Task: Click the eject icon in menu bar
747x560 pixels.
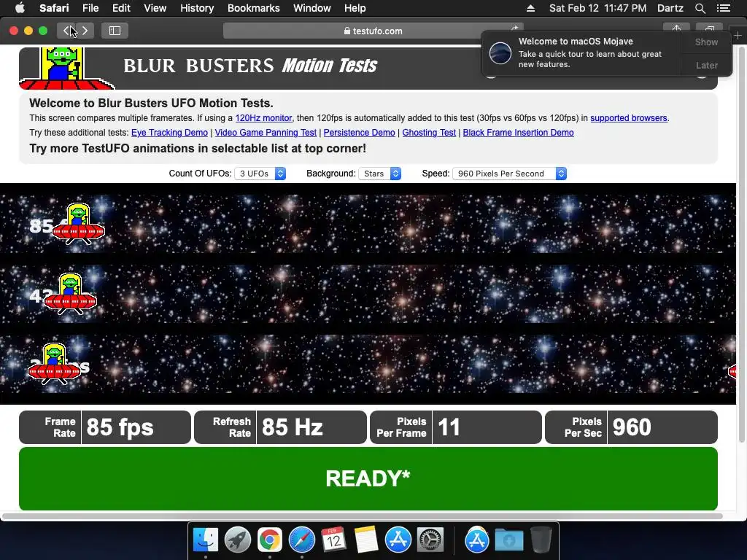Action: 530,8
